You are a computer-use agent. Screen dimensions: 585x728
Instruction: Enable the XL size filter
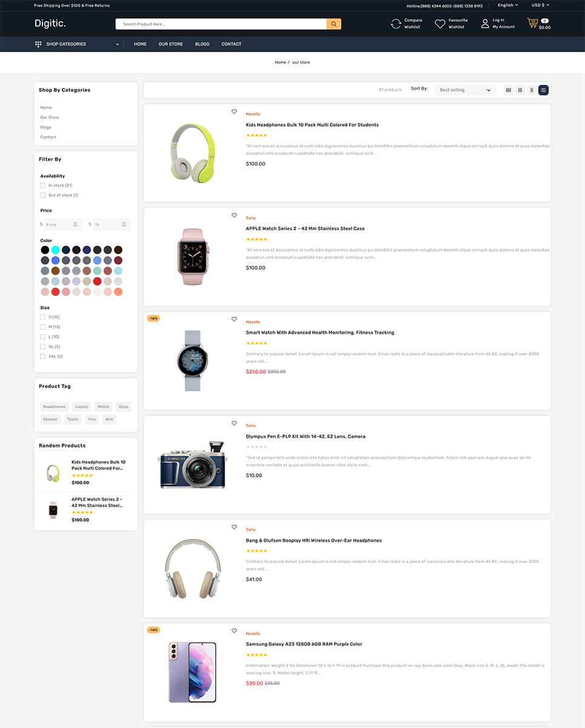pos(42,346)
